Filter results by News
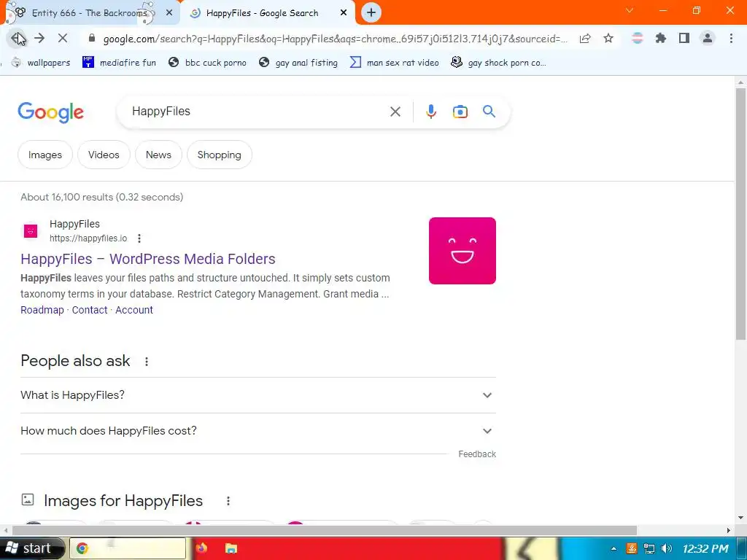747x560 pixels. [158, 155]
